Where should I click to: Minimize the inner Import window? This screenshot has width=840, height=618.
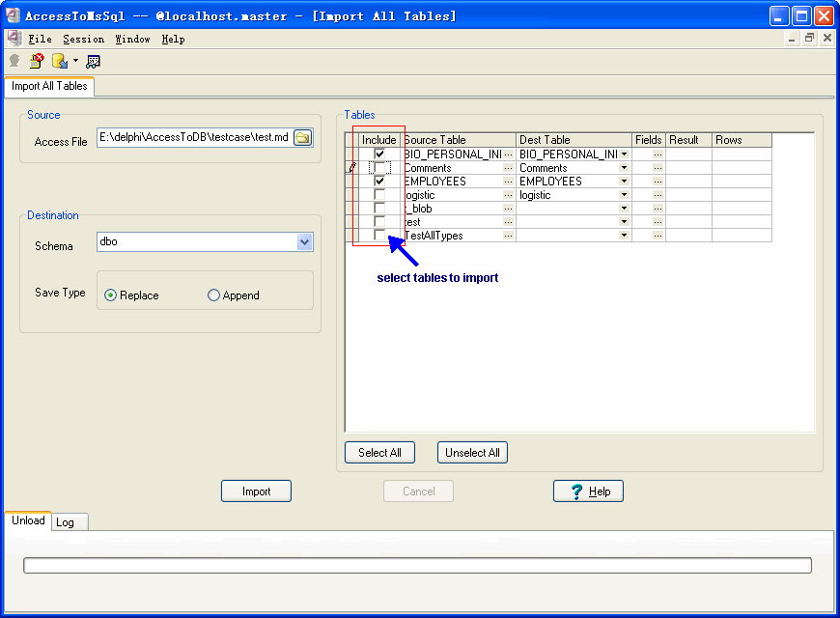(x=792, y=38)
